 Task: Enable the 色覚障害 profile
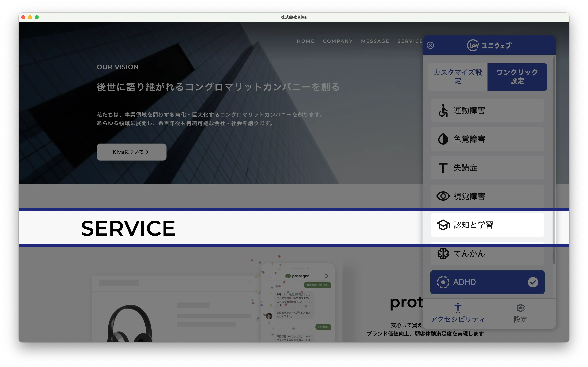coord(487,139)
